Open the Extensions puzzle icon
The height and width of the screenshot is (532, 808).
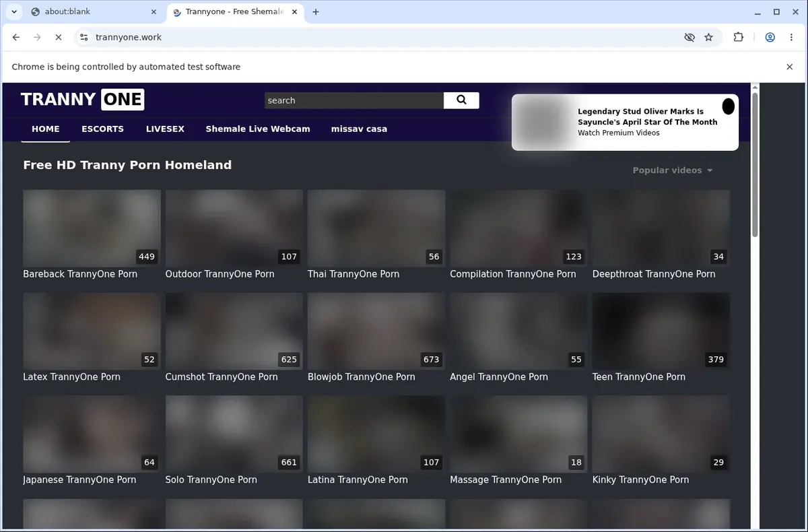(x=739, y=38)
